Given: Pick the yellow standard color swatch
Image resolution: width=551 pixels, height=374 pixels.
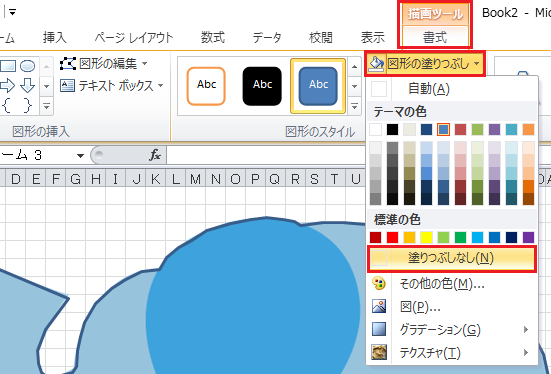Looking at the screenshot, I should pyautogui.click(x=426, y=238).
